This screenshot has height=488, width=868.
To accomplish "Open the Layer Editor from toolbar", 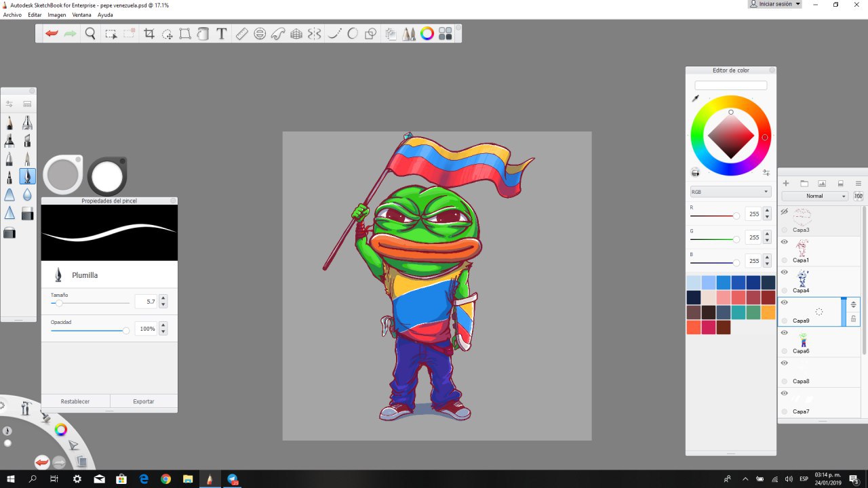I will point(391,33).
